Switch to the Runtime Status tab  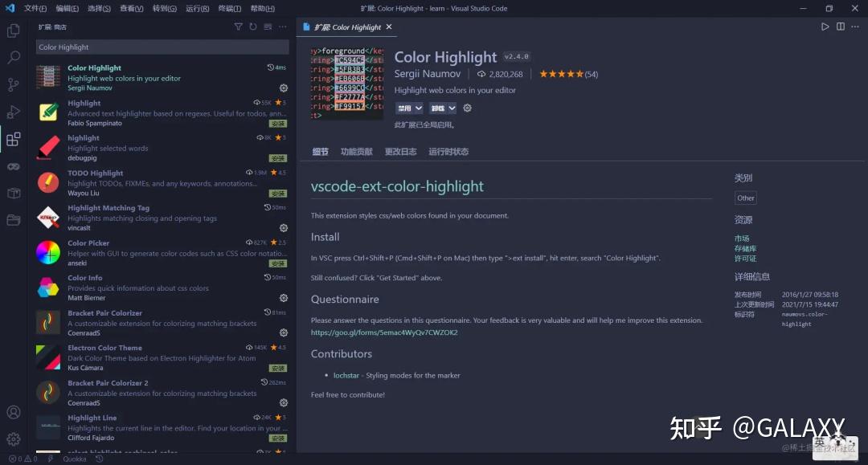[x=448, y=152]
